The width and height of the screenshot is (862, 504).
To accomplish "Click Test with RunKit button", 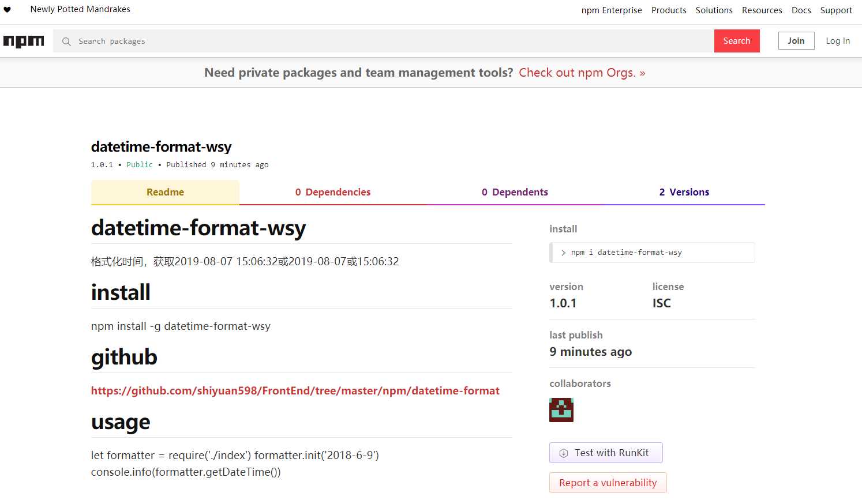I will coord(606,453).
